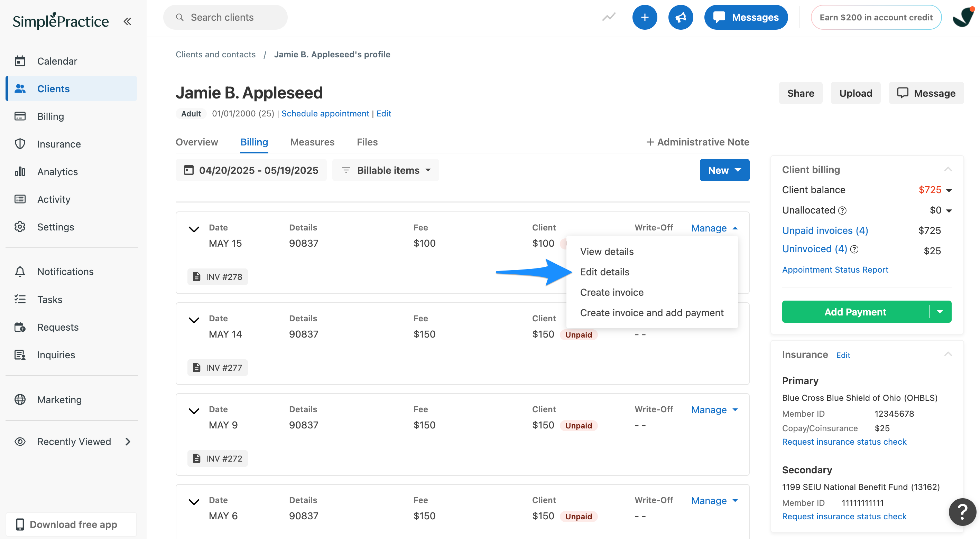Collapse the MAY 9 billing row
Image resolution: width=980 pixels, height=539 pixels.
[x=194, y=410]
